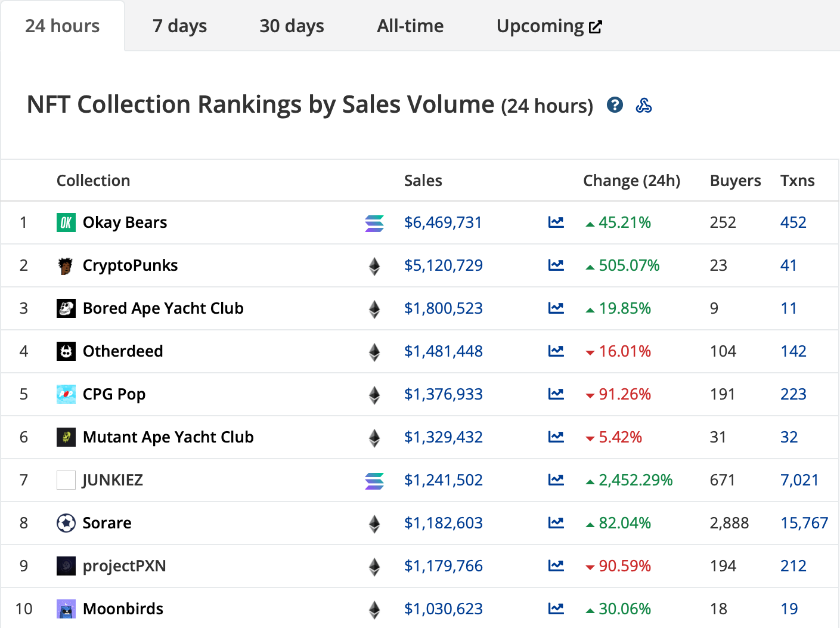
Task: Open the sales chart icon for Moonbirds
Action: point(556,609)
